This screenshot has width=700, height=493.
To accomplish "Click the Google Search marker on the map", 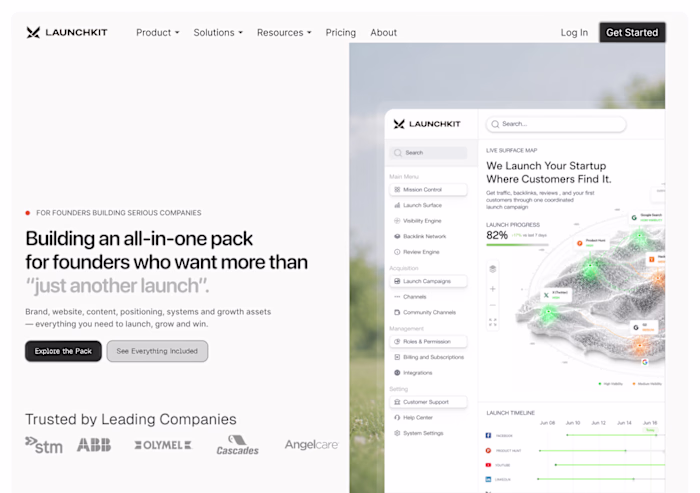I will point(647,217).
